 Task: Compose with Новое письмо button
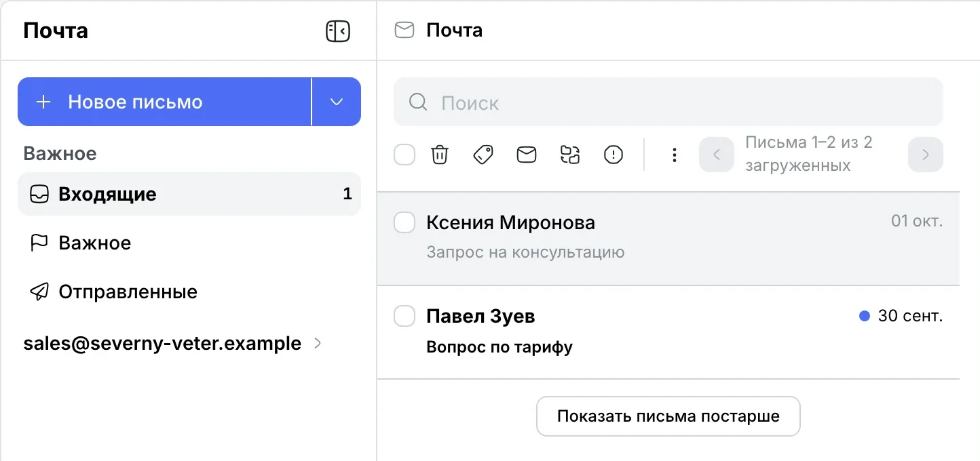[164, 102]
